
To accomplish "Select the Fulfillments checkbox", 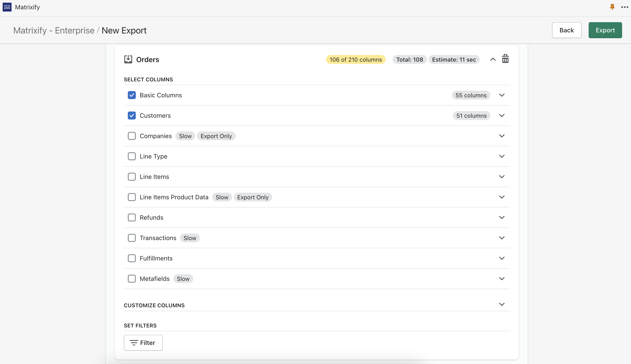I will [x=132, y=258].
